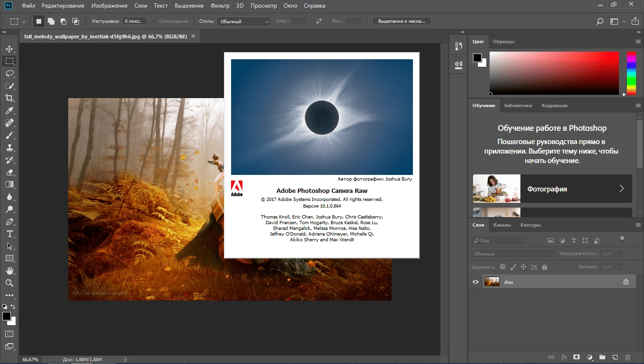The image size is (644, 364).
Task: Select the Spot Healing Brush tool
Action: [9, 123]
